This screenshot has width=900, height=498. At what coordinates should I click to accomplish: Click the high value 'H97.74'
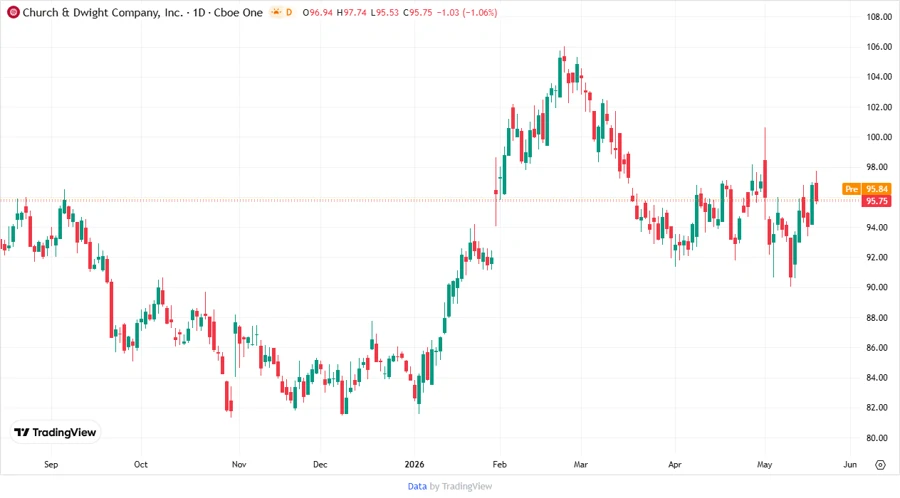[351, 12]
